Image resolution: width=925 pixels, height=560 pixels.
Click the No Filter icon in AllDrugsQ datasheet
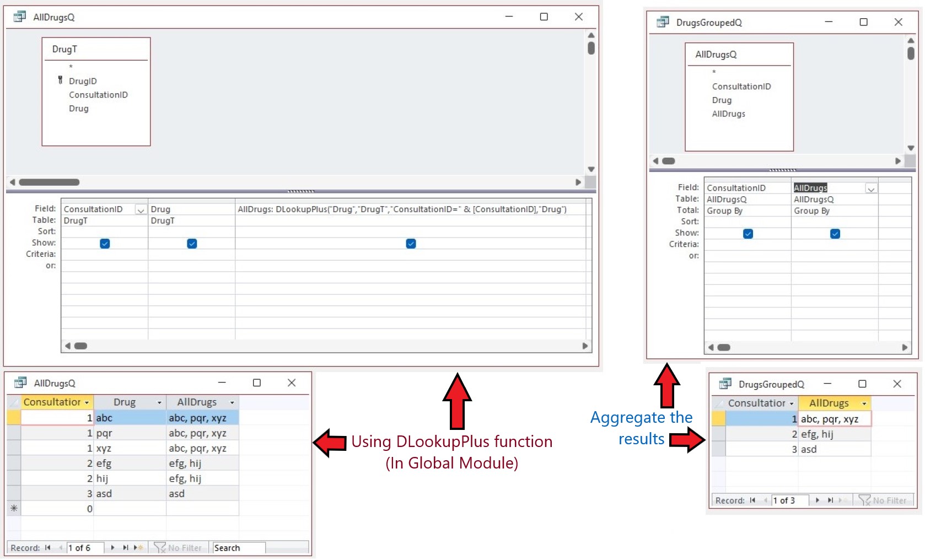click(x=160, y=548)
